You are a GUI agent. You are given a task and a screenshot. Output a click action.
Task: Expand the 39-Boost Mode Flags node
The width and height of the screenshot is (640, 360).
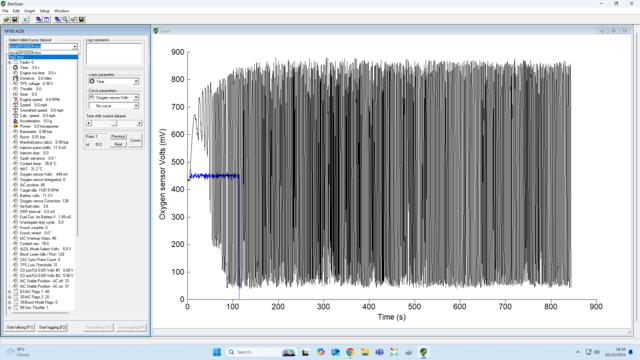(10, 302)
